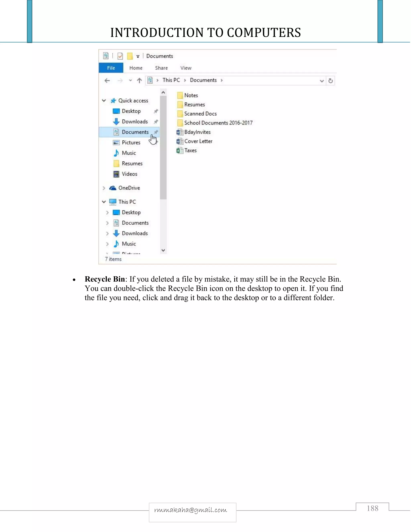Select OneDrive in the navigation pane
Viewport: 411px width, 532px height.
129,188
